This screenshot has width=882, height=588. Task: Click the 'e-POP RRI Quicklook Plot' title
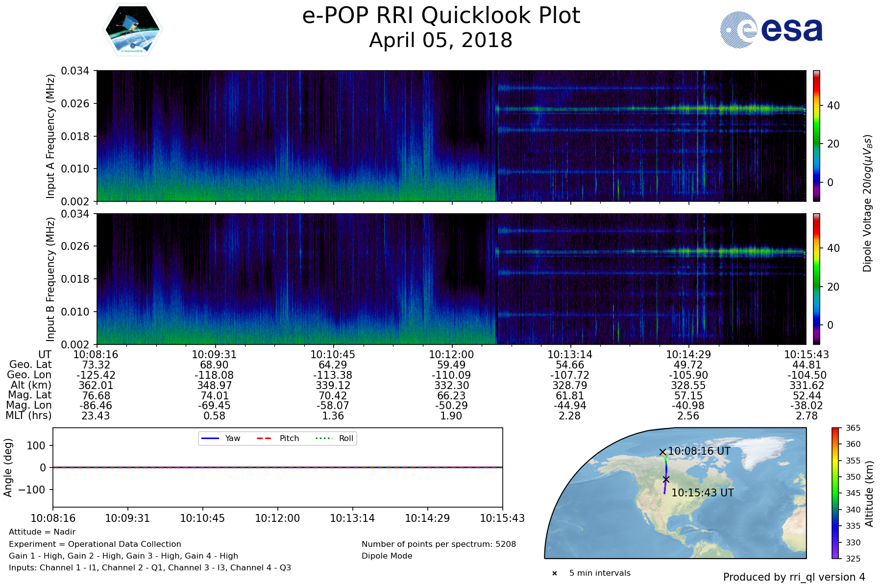click(x=441, y=16)
